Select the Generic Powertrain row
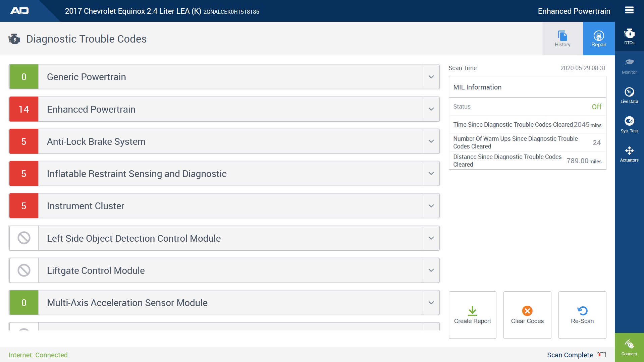 224,76
